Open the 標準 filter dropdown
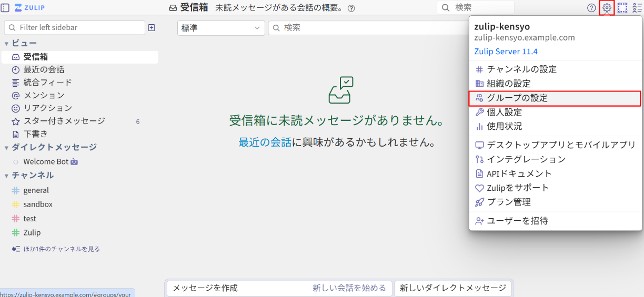Image resolution: width=644 pixels, height=297 pixels. [221, 28]
